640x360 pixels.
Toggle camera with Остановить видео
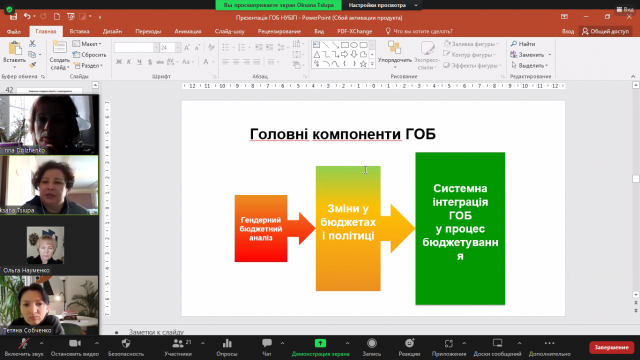pyautogui.click(x=75, y=347)
